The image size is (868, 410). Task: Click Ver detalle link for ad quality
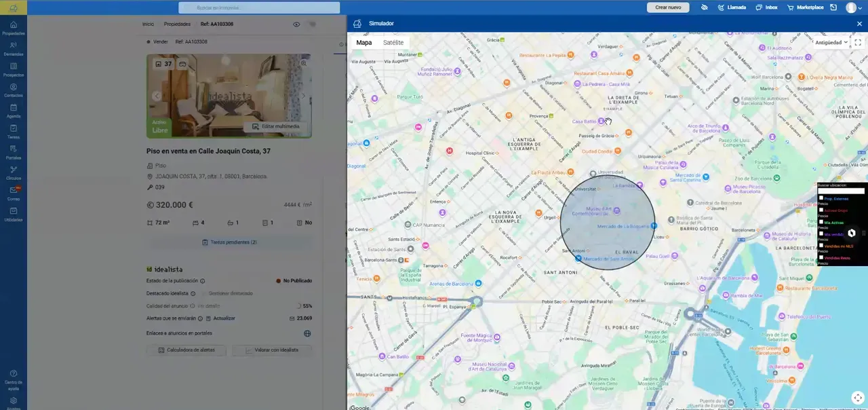click(x=209, y=305)
